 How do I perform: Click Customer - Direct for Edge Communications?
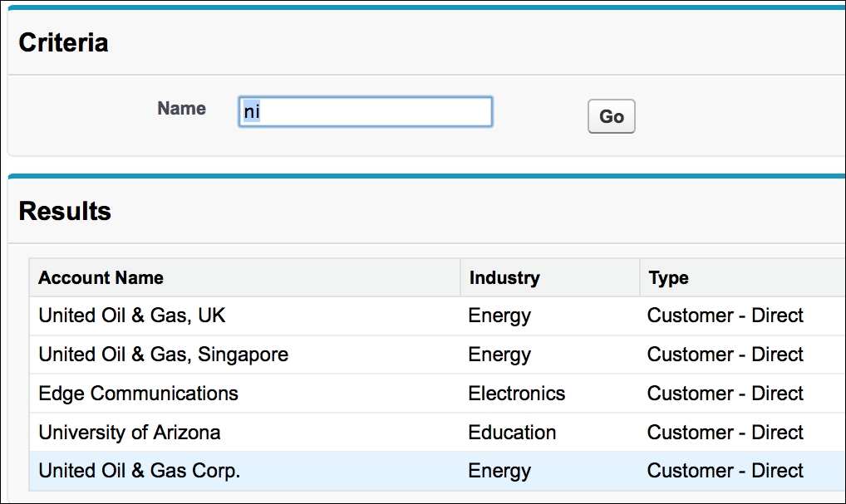(x=725, y=394)
